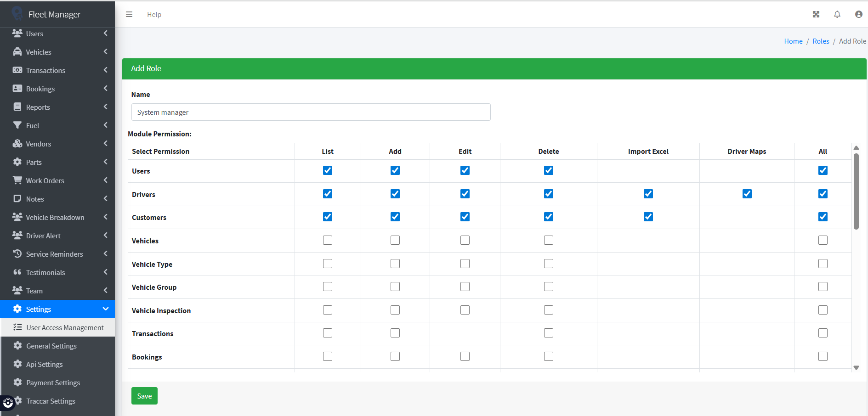
Task: Click the Work Orders cart icon
Action: [x=17, y=180]
